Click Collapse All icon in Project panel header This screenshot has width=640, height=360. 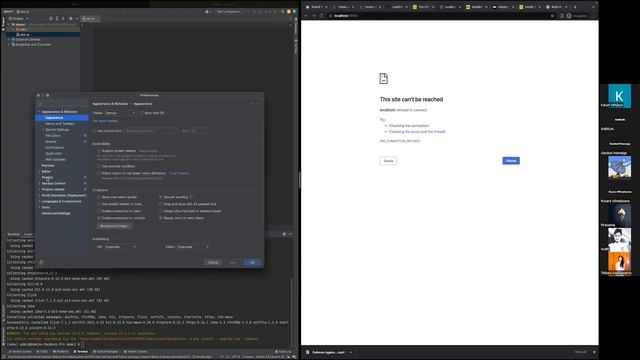(x=63, y=18)
